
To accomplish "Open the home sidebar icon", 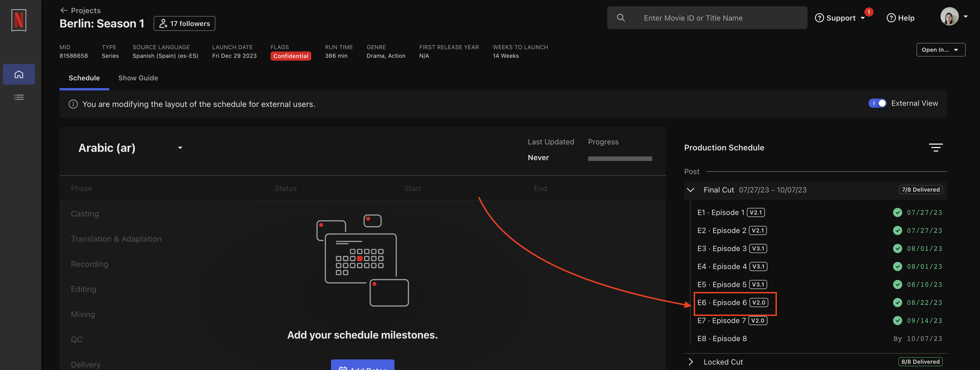I will pyautogui.click(x=19, y=74).
